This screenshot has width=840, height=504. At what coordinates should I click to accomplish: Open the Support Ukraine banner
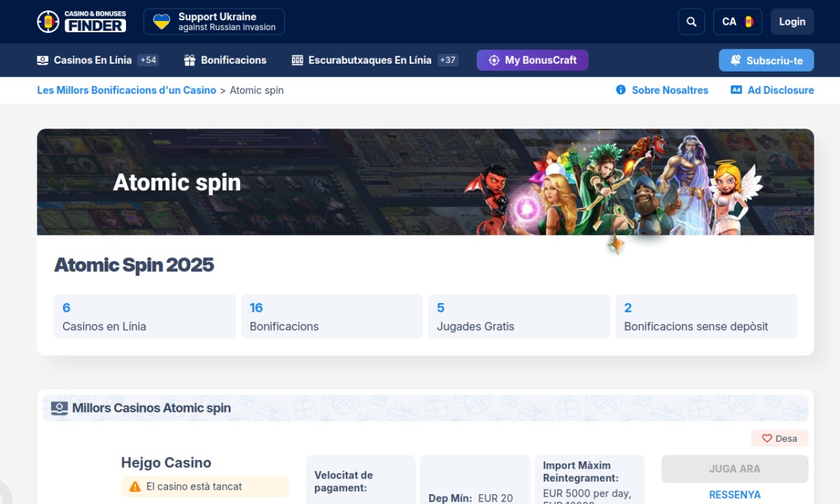point(214,22)
